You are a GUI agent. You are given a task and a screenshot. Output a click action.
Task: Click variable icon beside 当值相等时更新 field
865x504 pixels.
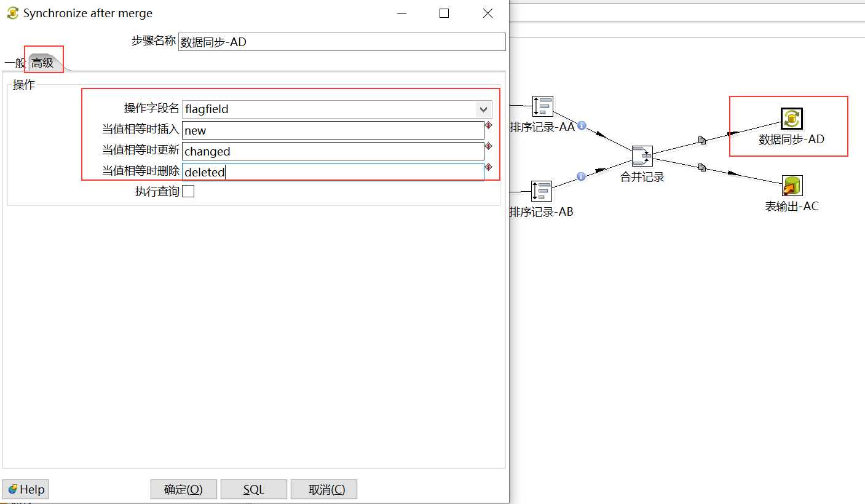point(489,146)
